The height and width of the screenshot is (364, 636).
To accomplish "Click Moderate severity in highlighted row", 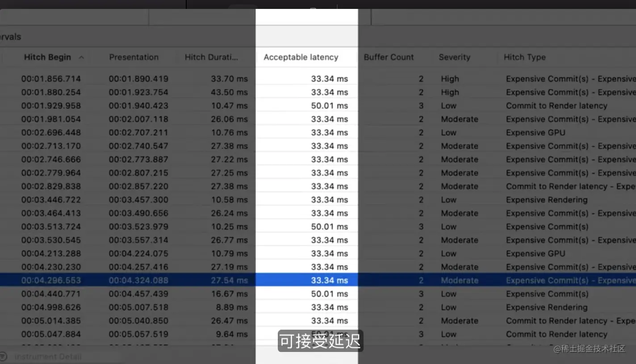I will (460, 280).
